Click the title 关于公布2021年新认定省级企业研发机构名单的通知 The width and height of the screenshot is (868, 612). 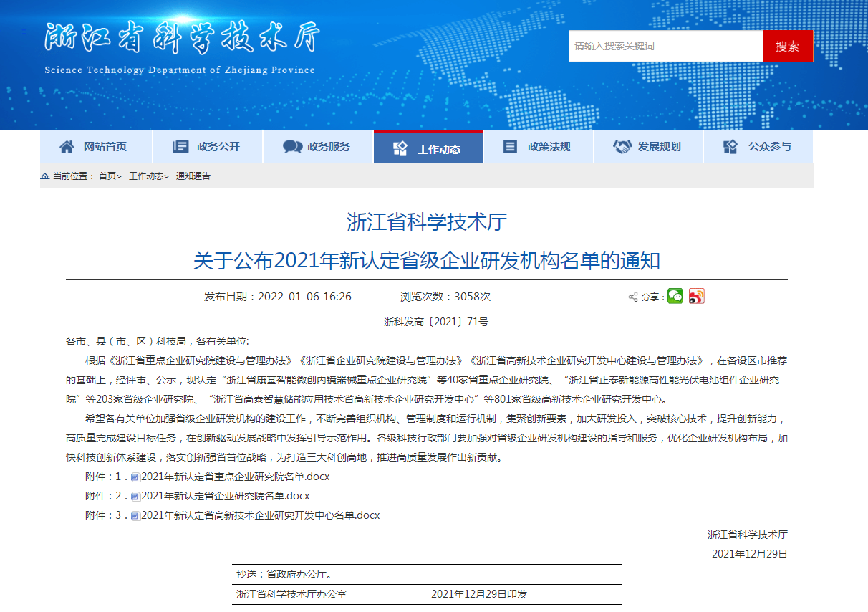[427, 260]
